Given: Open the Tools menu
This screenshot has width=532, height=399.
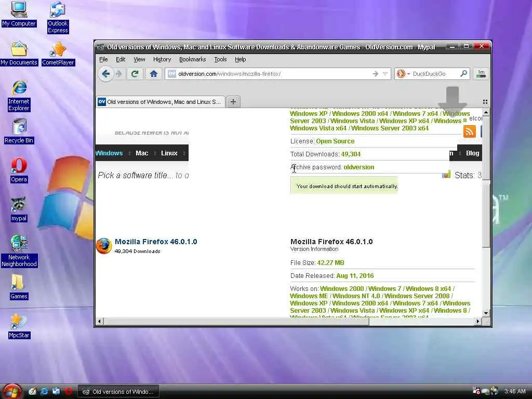Looking at the screenshot, I should coord(220,59).
